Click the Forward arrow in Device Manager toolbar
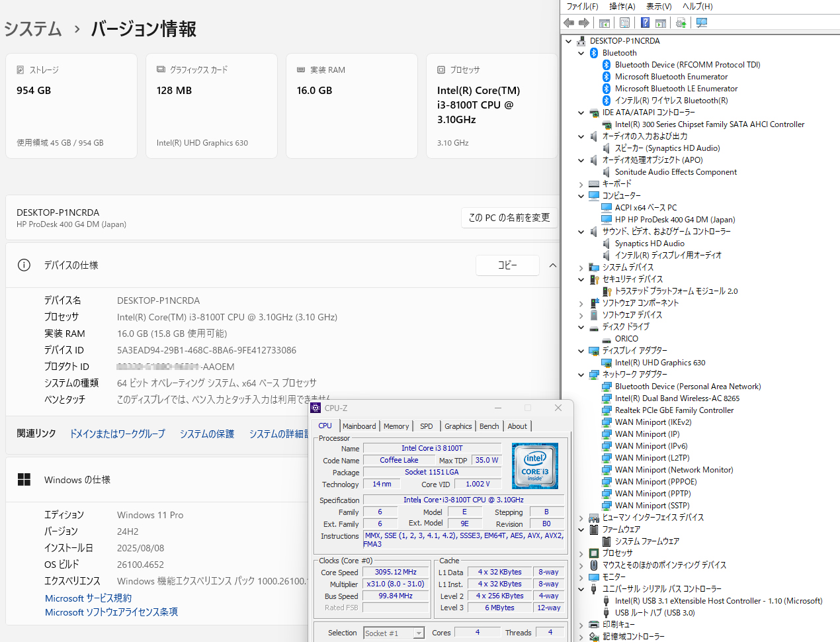Image resolution: width=840 pixels, height=642 pixels. pos(584,23)
